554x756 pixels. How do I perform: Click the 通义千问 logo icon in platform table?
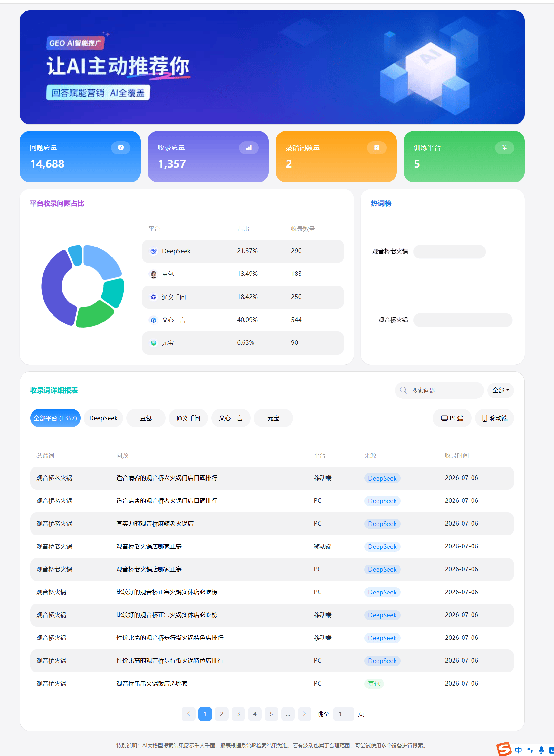tap(154, 297)
